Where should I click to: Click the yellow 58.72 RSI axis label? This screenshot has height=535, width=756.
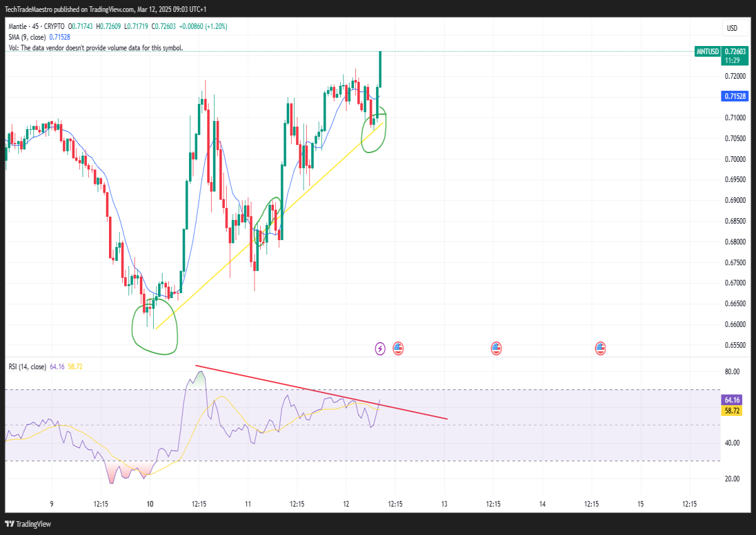click(731, 410)
